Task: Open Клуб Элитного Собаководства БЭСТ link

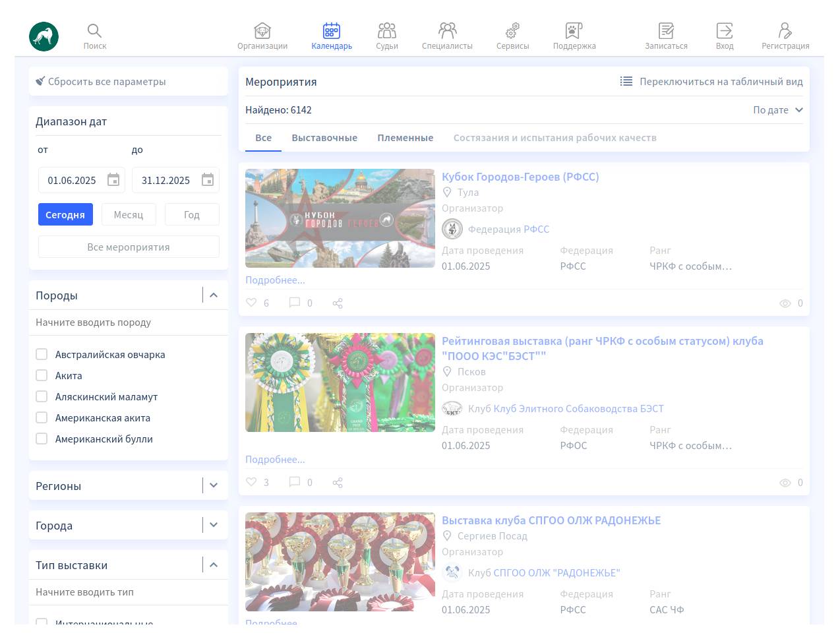Action: 578,408
